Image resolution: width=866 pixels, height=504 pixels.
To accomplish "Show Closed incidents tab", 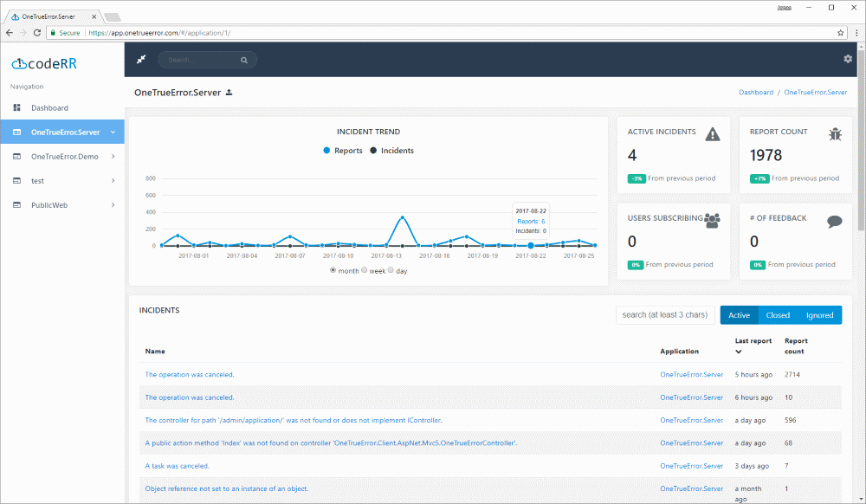I will (778, 314).
